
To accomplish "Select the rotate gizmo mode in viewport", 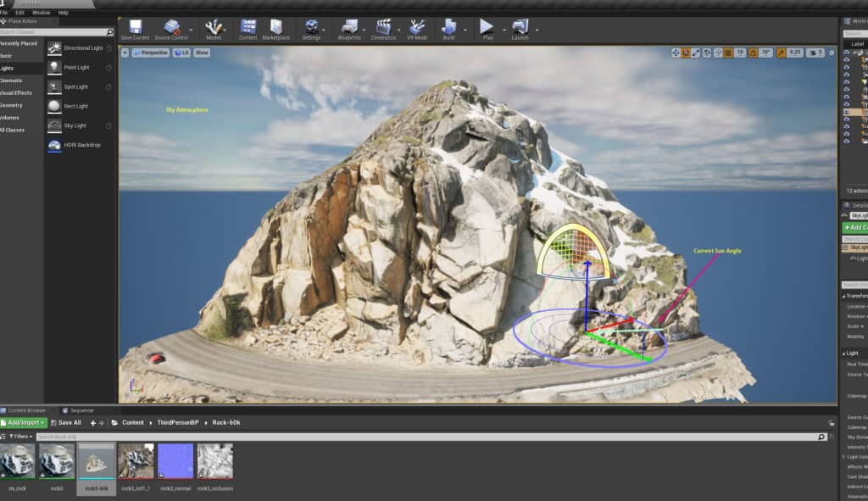I will point(686,53).
